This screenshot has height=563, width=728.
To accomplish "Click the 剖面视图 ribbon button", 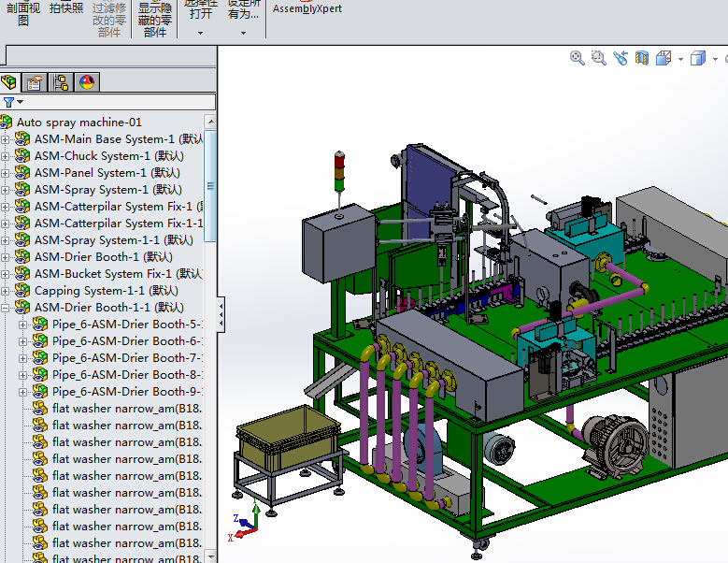I will [23, 14].
